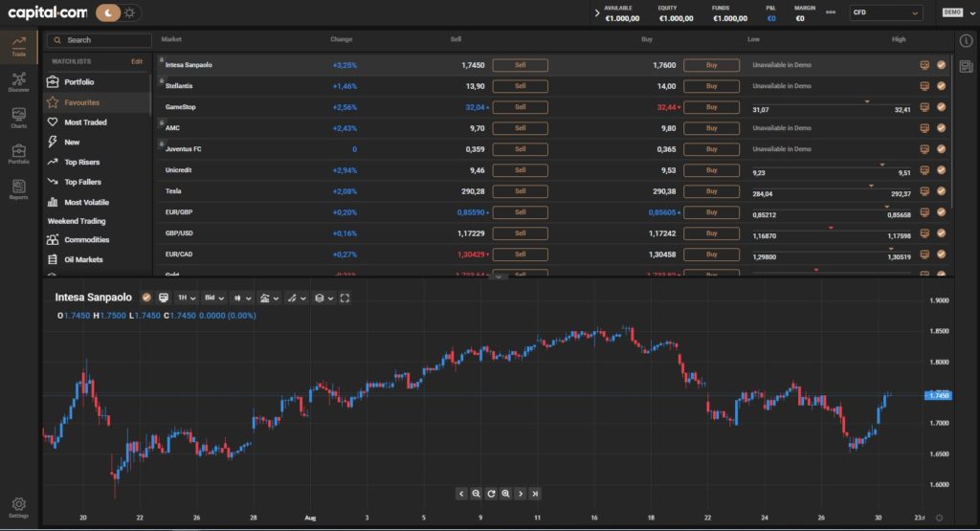Buy EUR/GBP
The width and height of the screenshot is (980, 531).
711,212
